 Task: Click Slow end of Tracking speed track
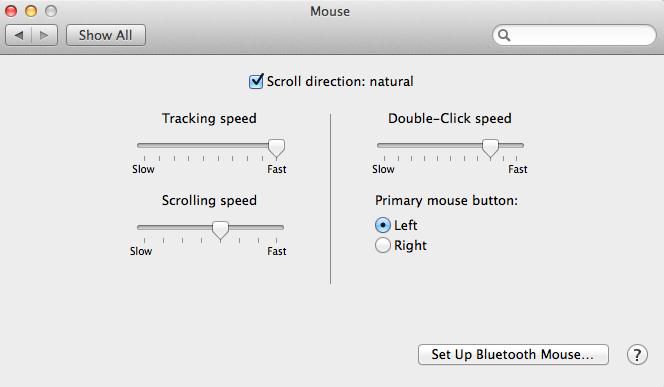(141, 145)
